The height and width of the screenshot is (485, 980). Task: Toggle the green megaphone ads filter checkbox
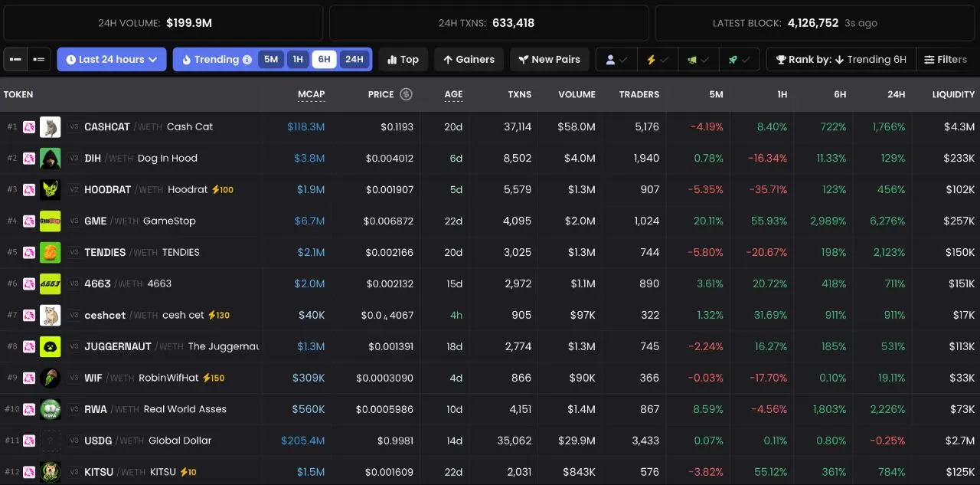click(698, 59)
